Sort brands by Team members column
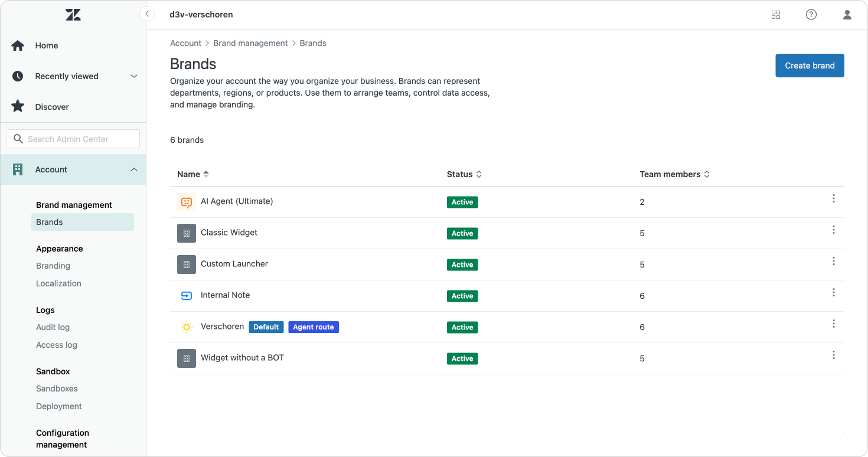 pyautogui.click(x=674, y=174)
